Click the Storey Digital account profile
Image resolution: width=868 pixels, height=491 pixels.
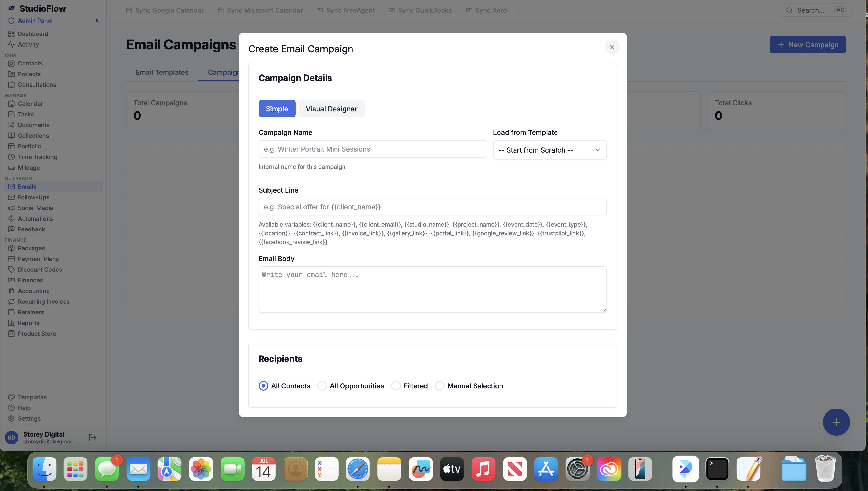[x=42, y=438]
